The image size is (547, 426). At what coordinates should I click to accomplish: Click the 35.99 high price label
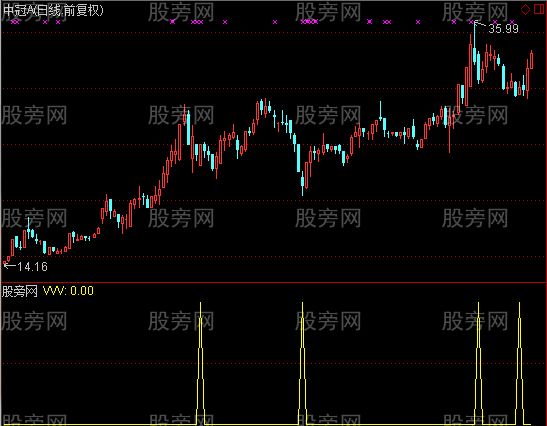[503, 28]
